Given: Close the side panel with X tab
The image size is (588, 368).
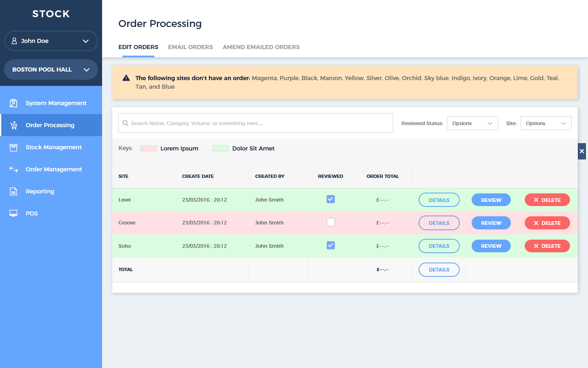Looking at the screenshot, I should click(x=582, y=151).
